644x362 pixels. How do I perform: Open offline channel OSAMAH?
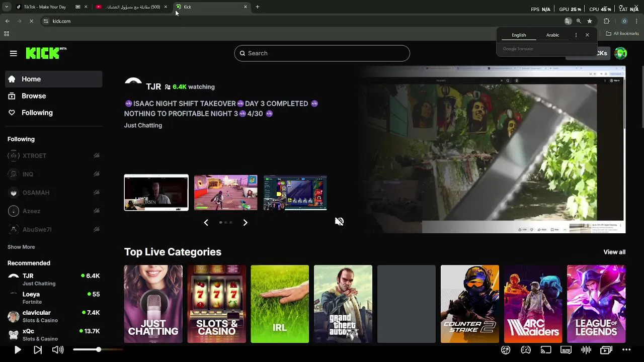pyautogui.click(x=54, y=193)
